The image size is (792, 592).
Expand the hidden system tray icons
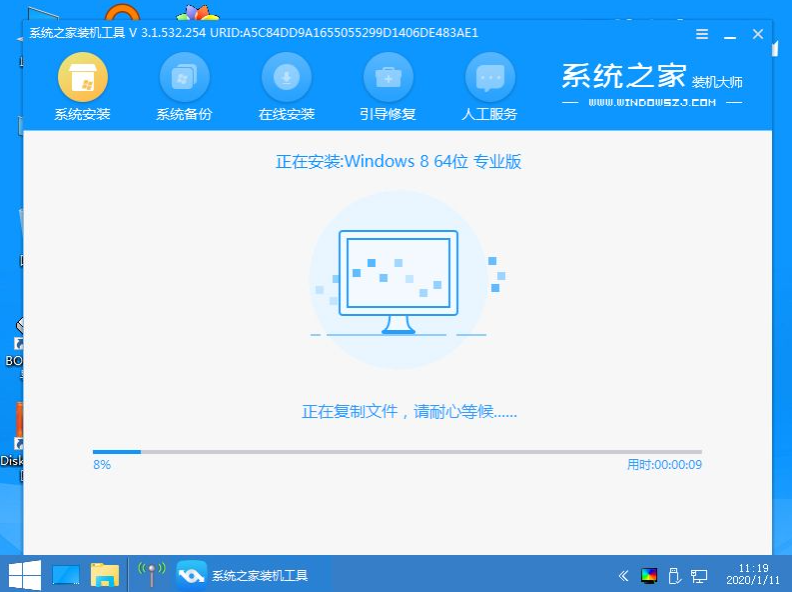click(623, 575)
